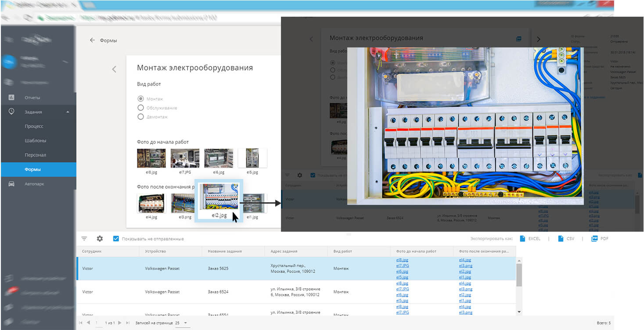Click Volkswagen Passat in Заказ 6524 row
Image resolution: width=644 pixels, height=330 pixels.
[x=162, y=292]
